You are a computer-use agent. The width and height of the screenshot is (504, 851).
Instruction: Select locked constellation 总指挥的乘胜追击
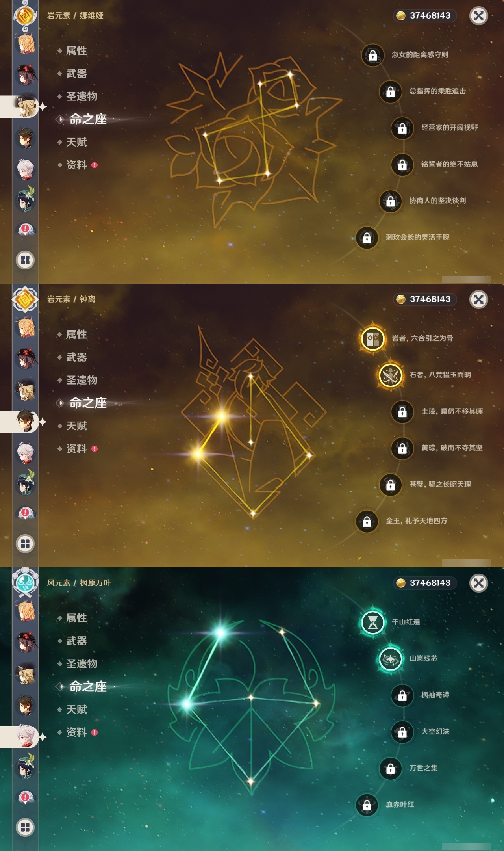[390, 92]
